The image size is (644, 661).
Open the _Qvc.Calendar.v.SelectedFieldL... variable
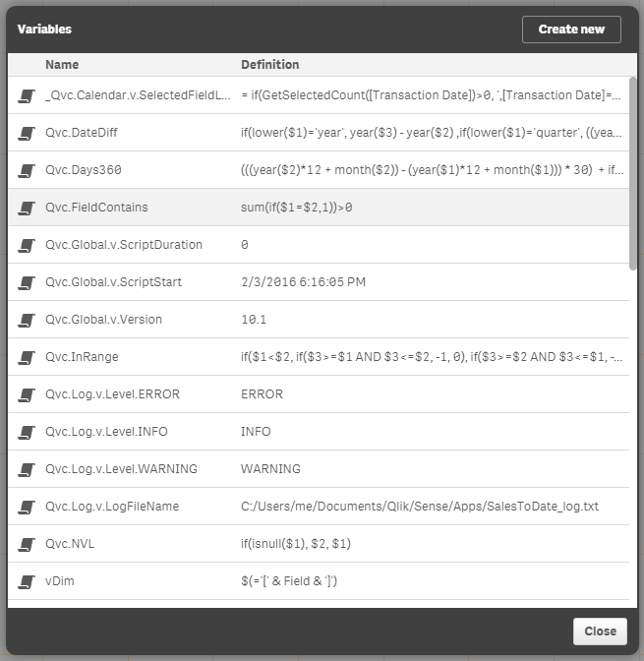[138, 95]
